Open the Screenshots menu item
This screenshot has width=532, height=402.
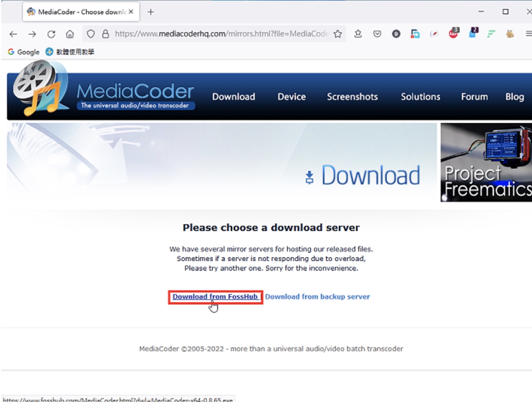[352, 97]
